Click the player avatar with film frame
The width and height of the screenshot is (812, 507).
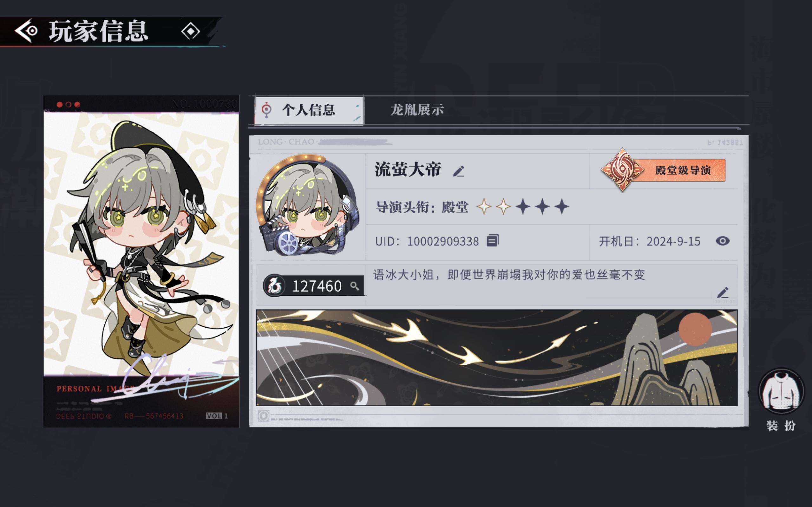308,205
